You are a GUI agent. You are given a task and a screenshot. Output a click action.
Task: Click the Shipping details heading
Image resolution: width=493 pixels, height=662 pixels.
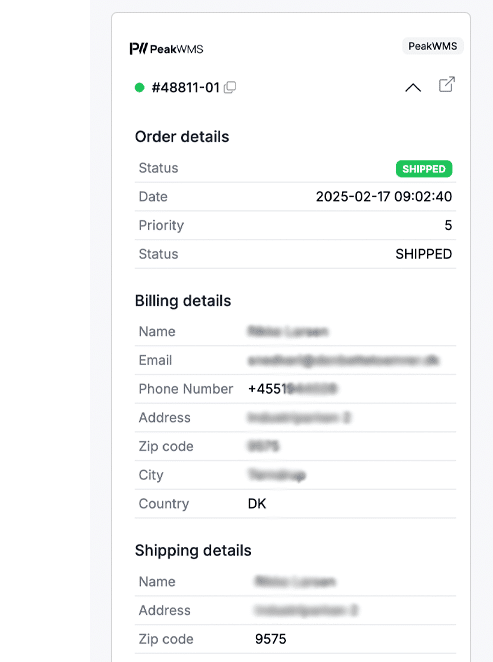pyautogui.click(x=193, y=551)
